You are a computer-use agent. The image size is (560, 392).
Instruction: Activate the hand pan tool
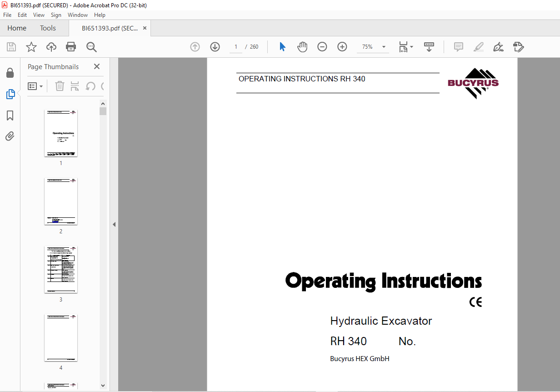tap(302, 47)
